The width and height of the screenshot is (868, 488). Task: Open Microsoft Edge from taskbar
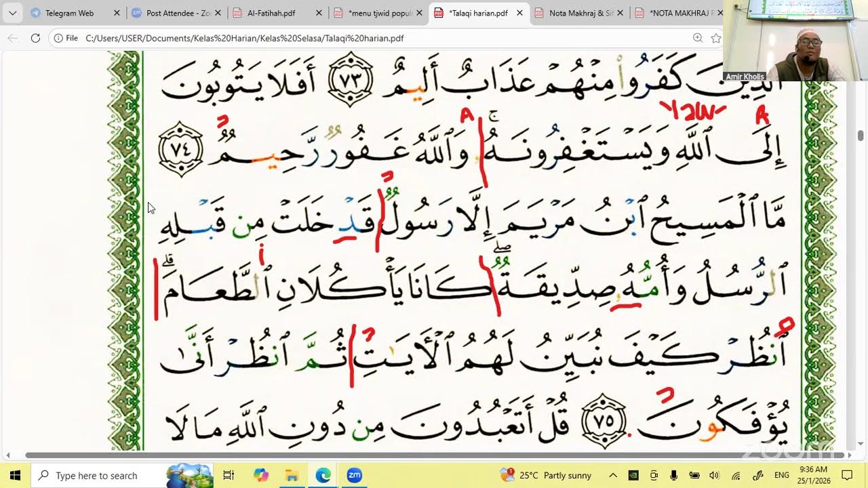click(x=323, y=475)
